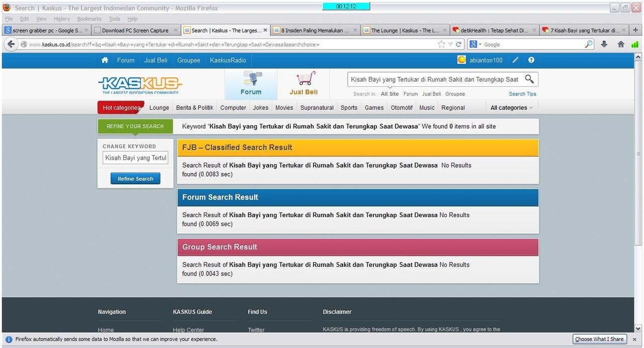Open the Lounge category
Viewport: 644px width, 348px height.
159,108
